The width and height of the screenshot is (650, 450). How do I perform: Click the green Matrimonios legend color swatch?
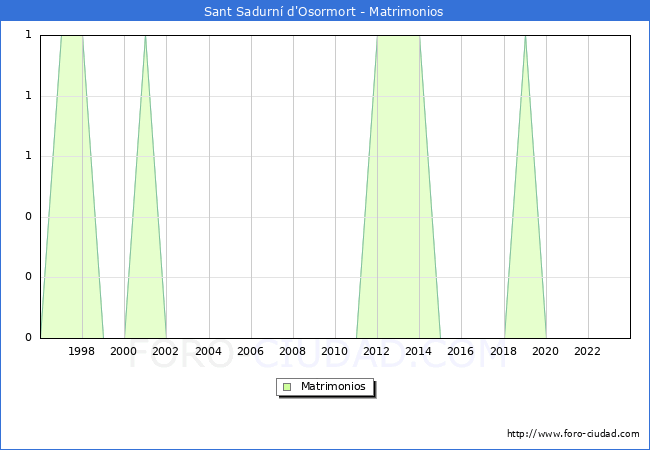(287, 386)
